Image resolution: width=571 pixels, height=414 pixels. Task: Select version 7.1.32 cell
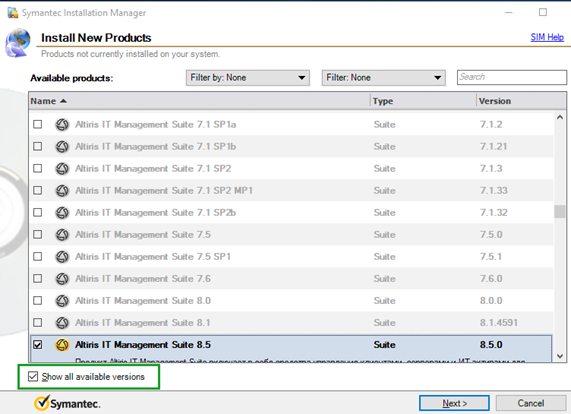point(493,213)
